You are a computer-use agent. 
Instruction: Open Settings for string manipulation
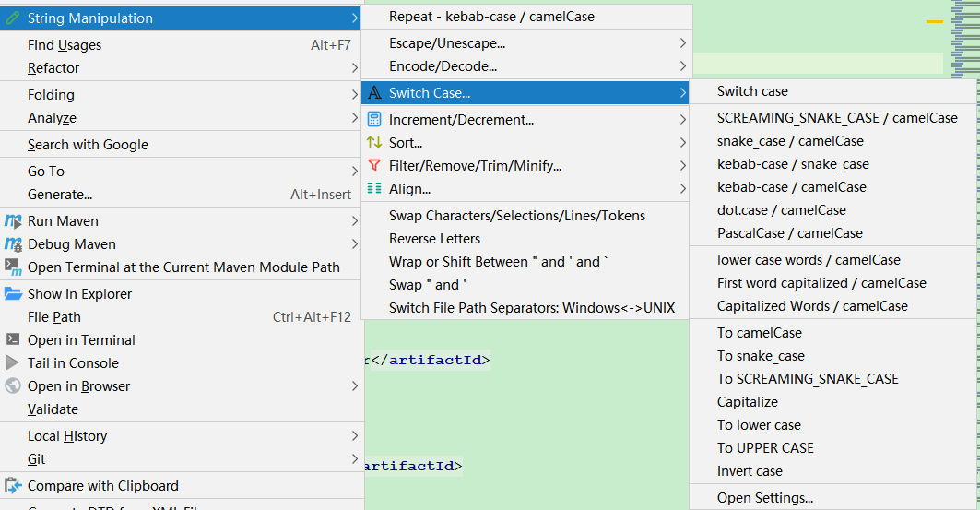point(765,498)
